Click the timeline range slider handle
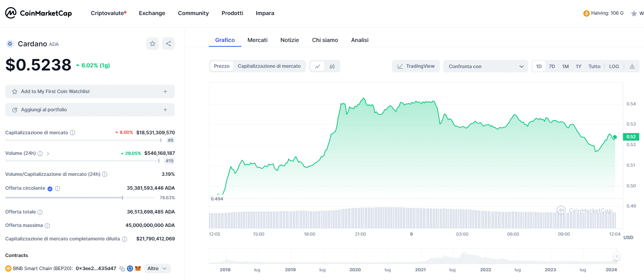Viewport: 644px width, 280px height. coord(616,256)
